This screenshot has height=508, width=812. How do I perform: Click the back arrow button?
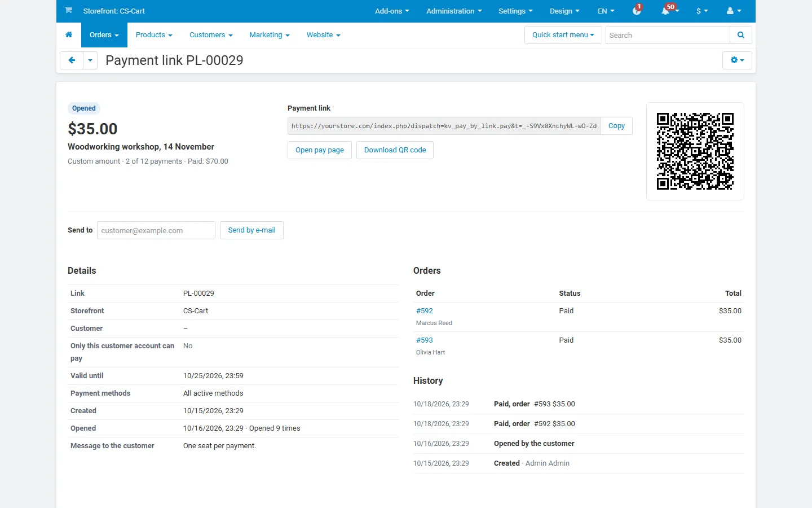point(72,60)
